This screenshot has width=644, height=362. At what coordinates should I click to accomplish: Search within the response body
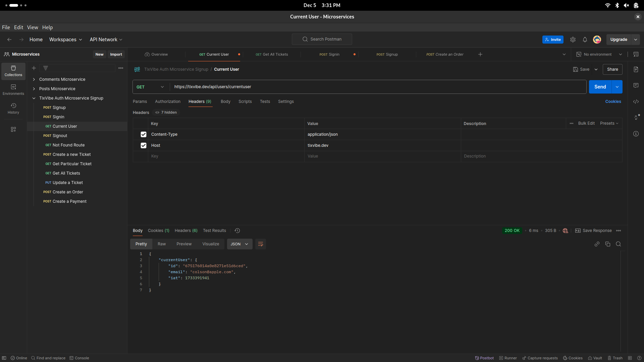point(619,244)
